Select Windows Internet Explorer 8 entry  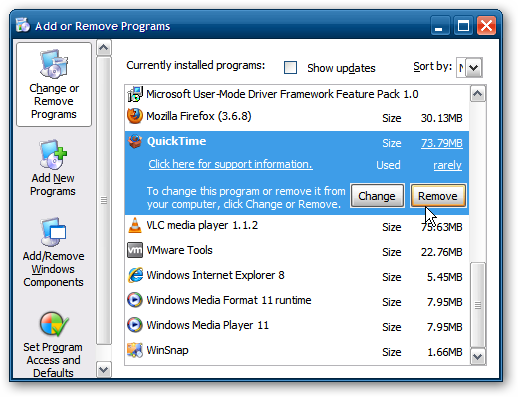coord(297,276)
